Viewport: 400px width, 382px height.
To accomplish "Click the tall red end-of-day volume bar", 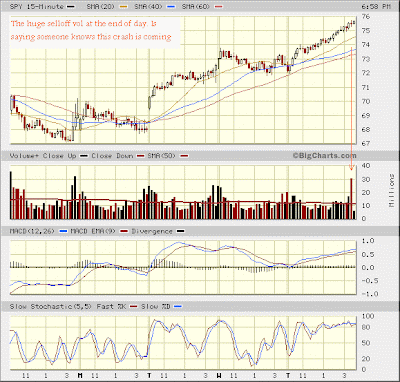I will 351,199.
